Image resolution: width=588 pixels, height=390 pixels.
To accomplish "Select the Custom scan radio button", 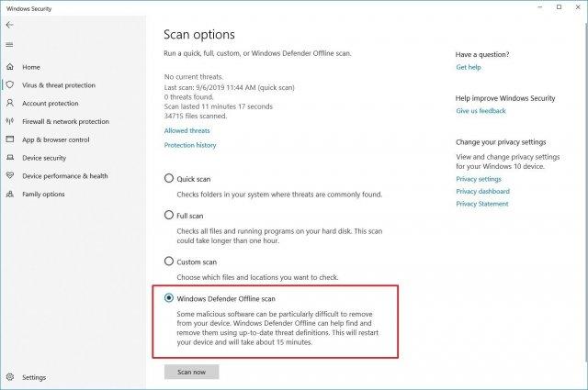I will click(169, 261).
